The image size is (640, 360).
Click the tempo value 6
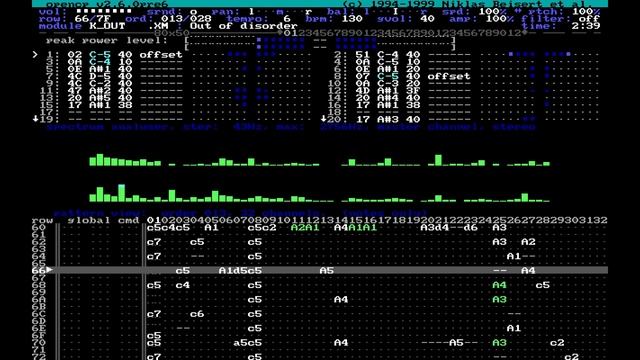pyautogui.click(x=287, y=19)
